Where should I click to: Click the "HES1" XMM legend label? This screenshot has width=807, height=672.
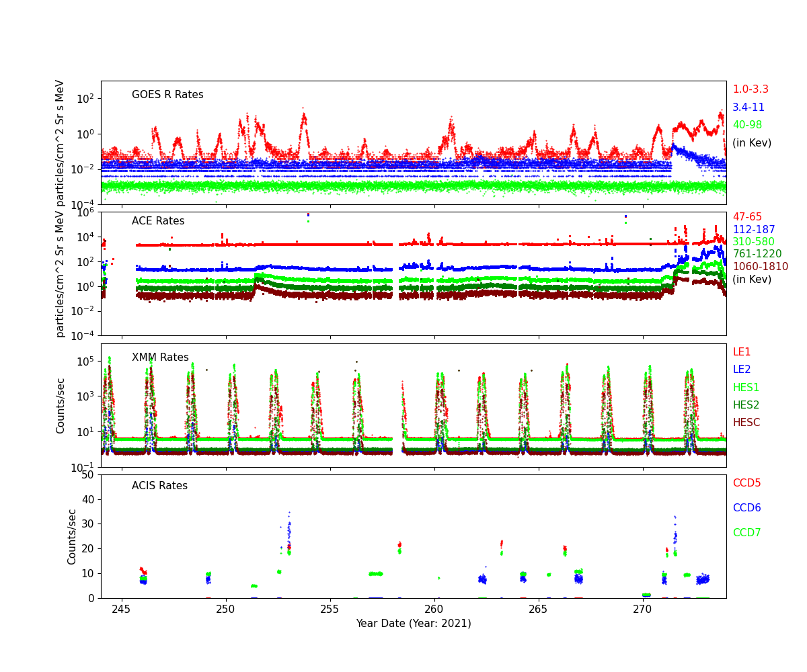click(746, 388)
